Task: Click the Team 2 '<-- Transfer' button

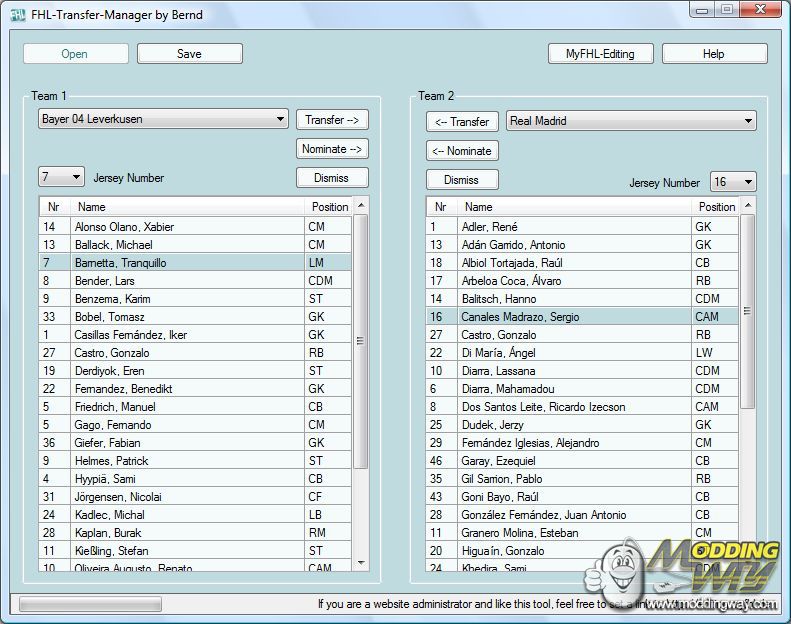Action: point(462,121)
